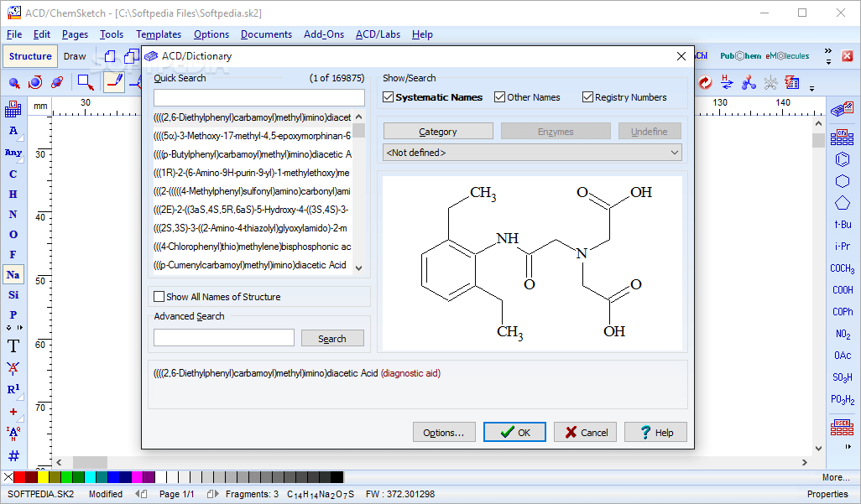Switch to Structure mode

click(30, 56)
